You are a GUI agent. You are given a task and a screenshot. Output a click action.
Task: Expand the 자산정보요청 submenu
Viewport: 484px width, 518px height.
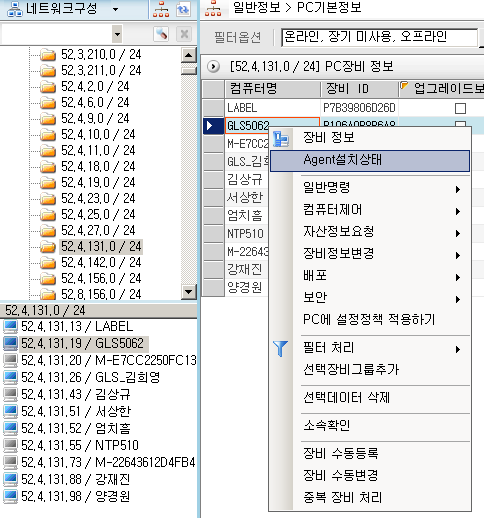370,232
